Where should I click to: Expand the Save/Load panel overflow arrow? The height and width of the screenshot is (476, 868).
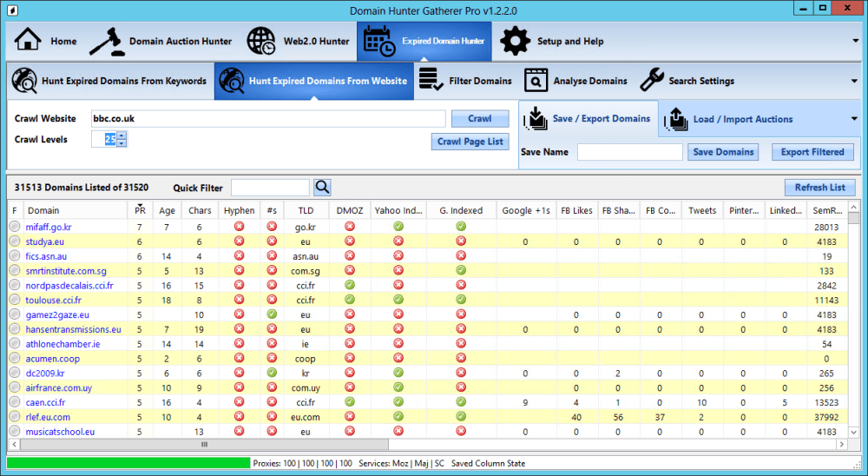[854, 119]
